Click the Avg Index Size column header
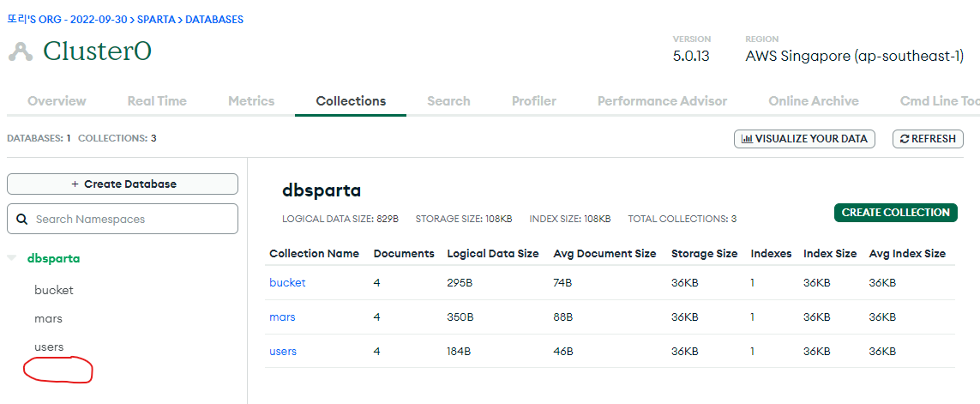980x404 pixels. point(907,254)
